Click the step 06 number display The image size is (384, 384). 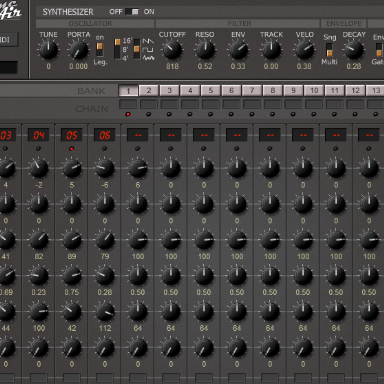105,135
